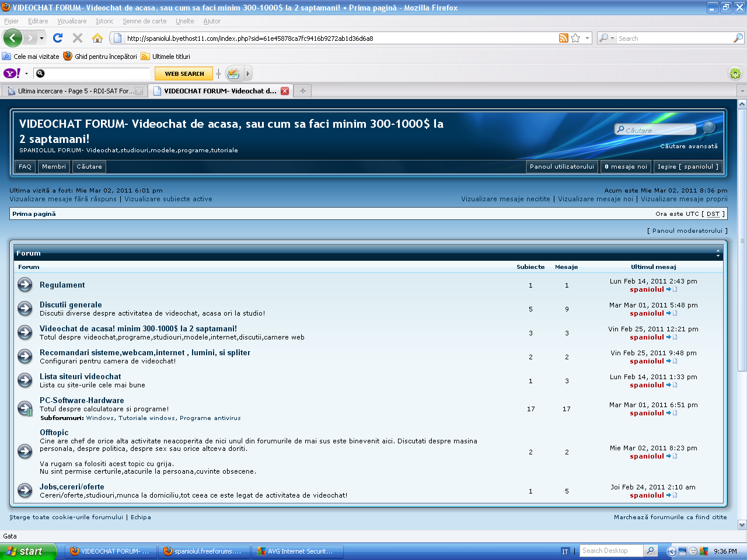Open the Tutoriale windows subforum
The image size is (747, 560).
pos(147,418)
